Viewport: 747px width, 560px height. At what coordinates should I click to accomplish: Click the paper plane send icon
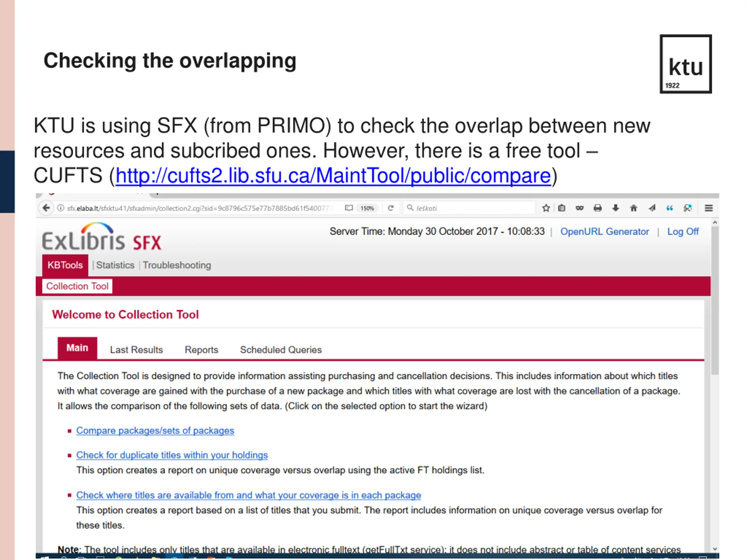pyautogui.click(x=652, y=208)
